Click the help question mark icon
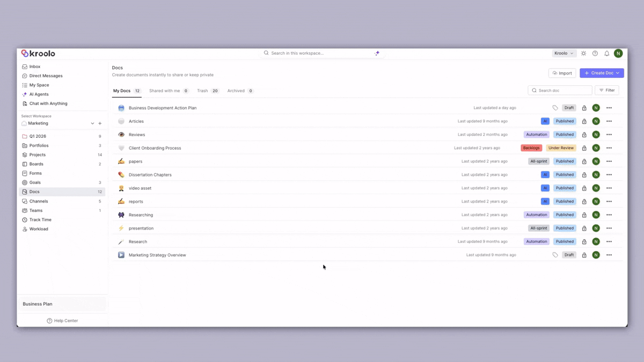Image resolution: width=644 pixels, height=362 pixels. (595, 53)
